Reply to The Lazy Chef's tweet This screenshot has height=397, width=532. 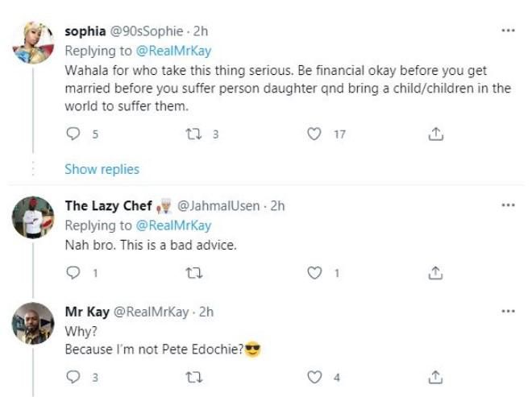pos(72,273)
